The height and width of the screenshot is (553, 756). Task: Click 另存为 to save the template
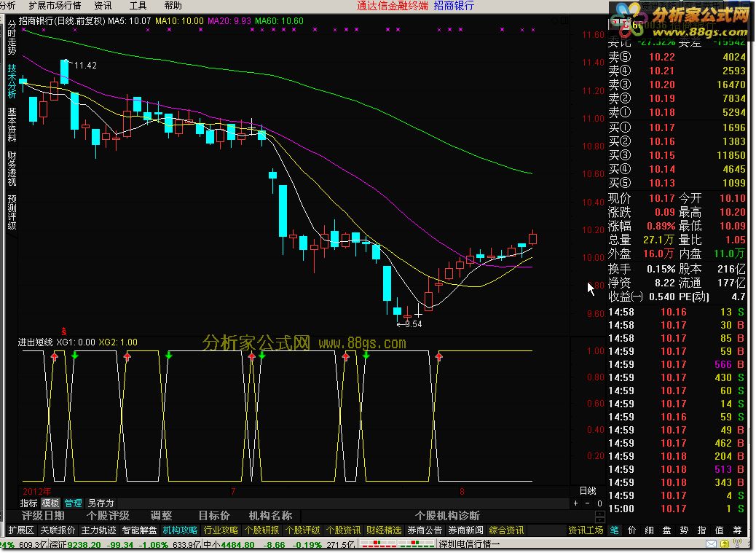[x=101, y=503]
